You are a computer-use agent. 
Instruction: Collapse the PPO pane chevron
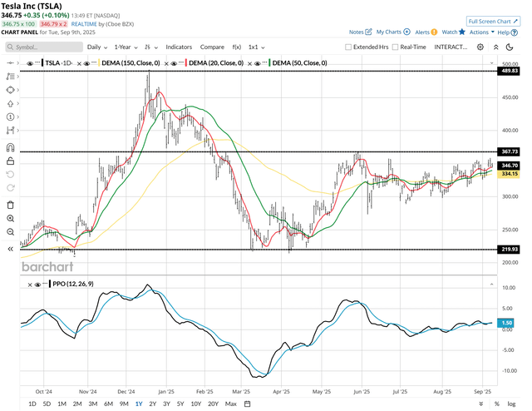click(491, 285)
